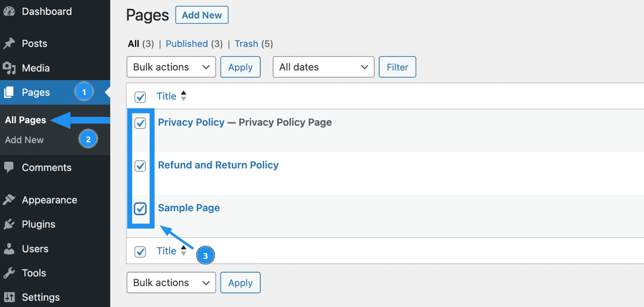Uncheck the Privacy Policy page checkbox
Viewport: 644px width, 307px height.
tap(140, 123)
